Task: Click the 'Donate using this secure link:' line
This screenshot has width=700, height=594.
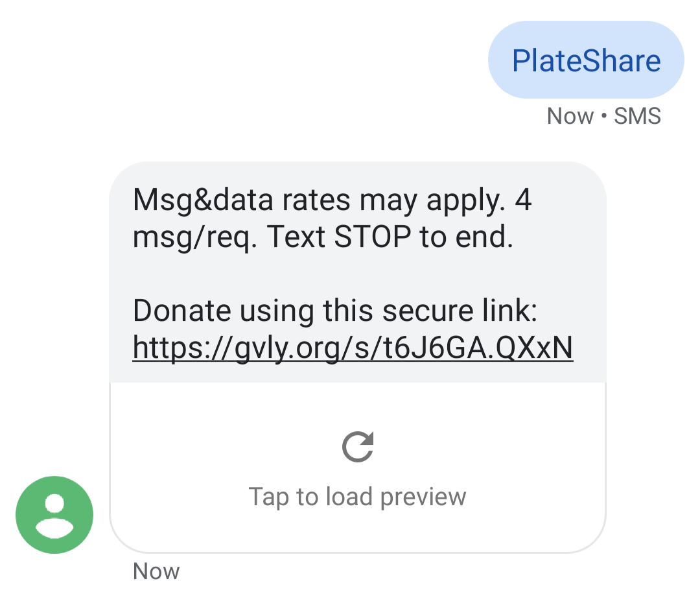Action: 335,311
